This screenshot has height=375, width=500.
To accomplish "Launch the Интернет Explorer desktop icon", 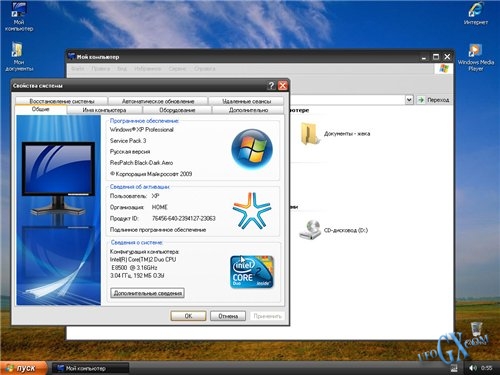I will pyautogui.click(x=476, y=14).
